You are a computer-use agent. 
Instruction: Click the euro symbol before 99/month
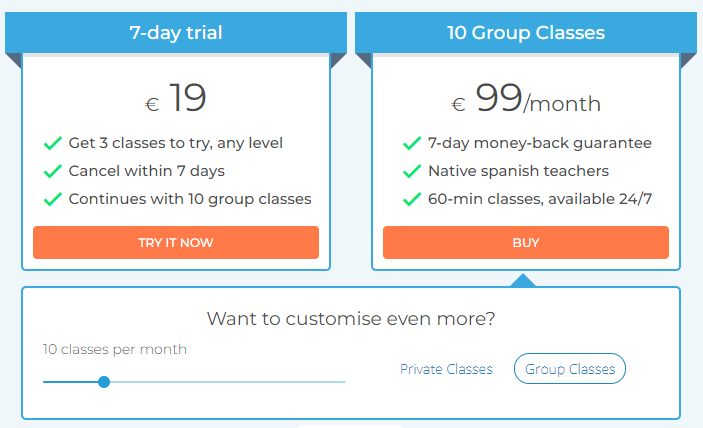(458, 104)
